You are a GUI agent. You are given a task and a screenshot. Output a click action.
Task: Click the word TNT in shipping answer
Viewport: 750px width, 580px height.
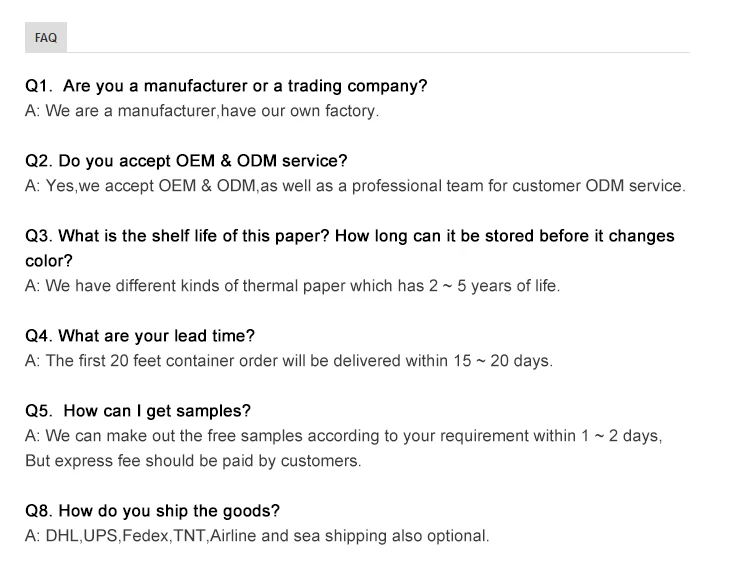pos(189,536)
